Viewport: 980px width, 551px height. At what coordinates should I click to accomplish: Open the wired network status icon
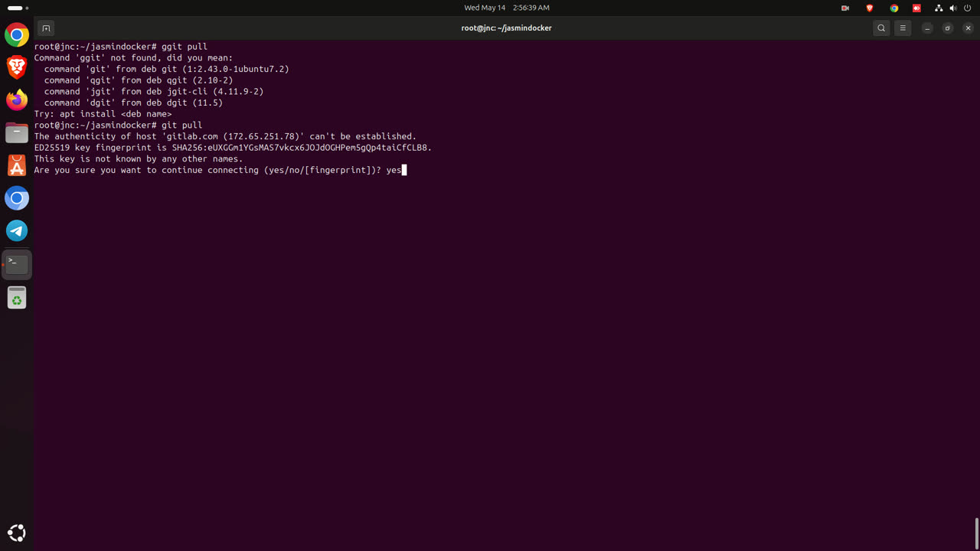[x=939, y=8]
